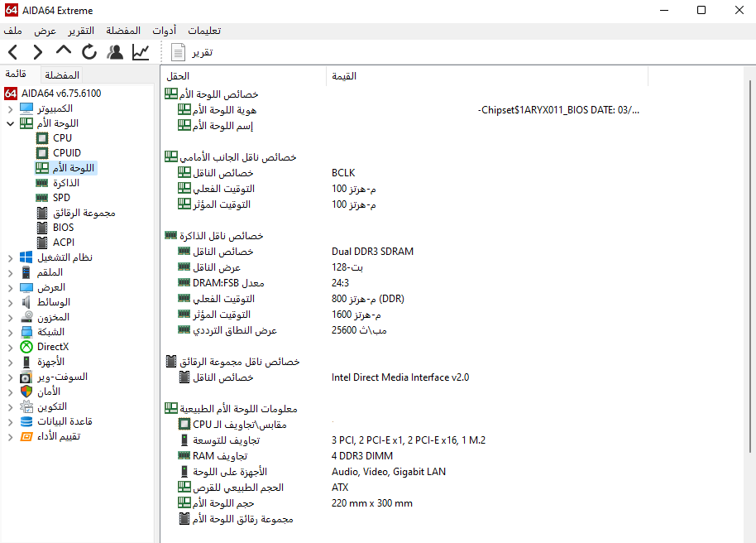Image resolution: width=756 pixels, height=543 pixels.
Task: Click the Windows logo icon of نظام التشغيل
Action: [x=26, y=257]
